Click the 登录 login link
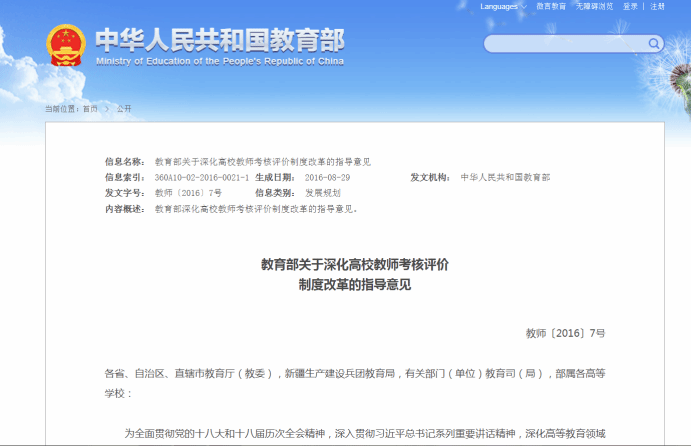Viewport: 692px width, 446px height. tap(630, 7)
